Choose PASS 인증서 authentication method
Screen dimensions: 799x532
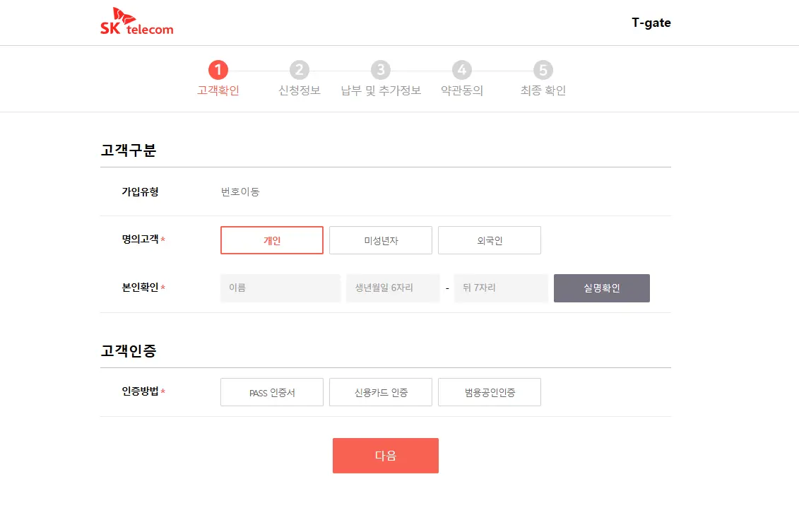272,392
